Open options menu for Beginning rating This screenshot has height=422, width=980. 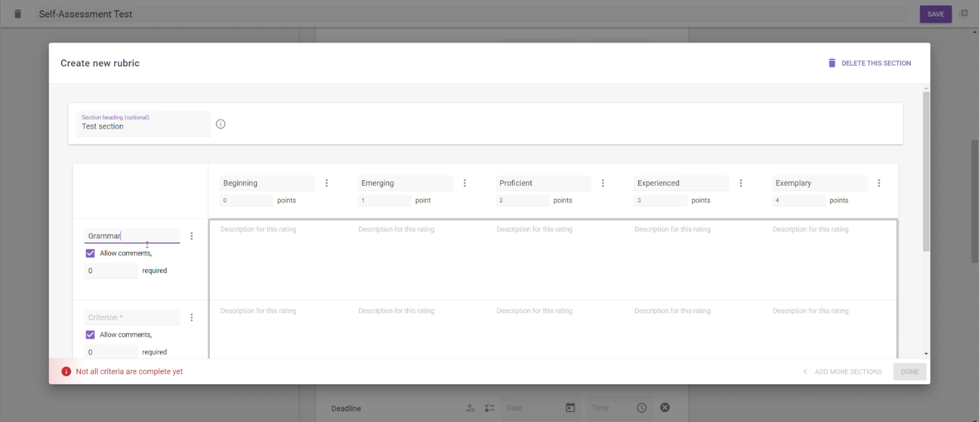click(326, 183)
